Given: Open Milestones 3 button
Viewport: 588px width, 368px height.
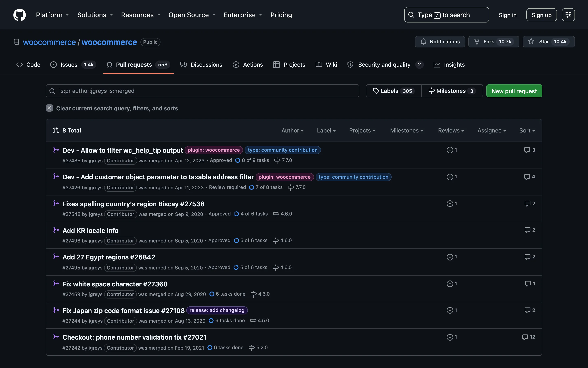Looking at the screenshot, I should tap(452, 91).
